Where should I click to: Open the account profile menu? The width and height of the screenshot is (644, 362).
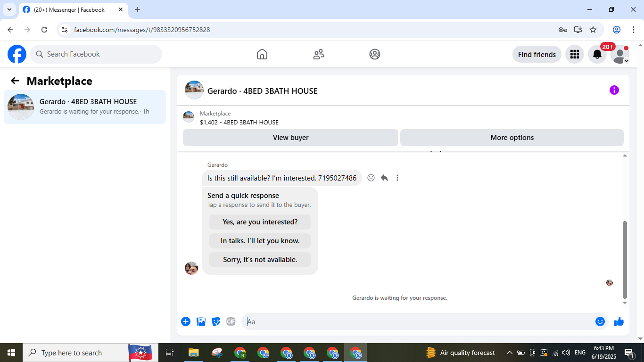tap(620, 54)
